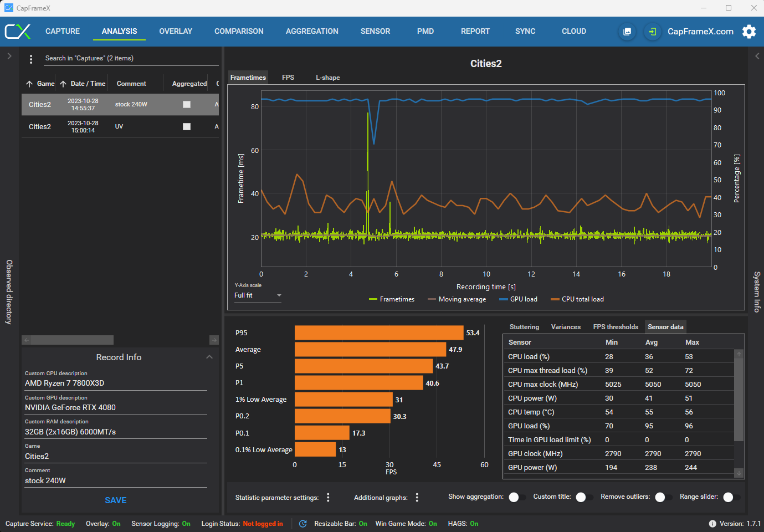
Task: Open the CapFrameX.com link
Action: pyautogui.click(x=700, y=32)
